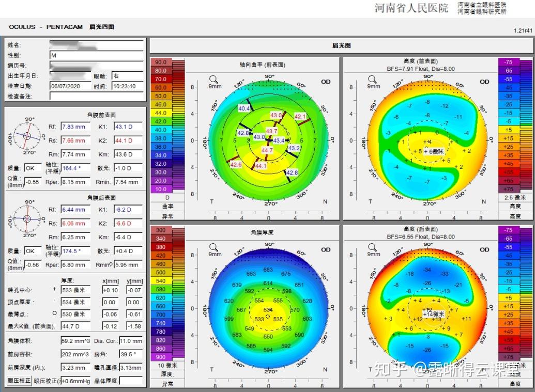
Task: Click the 534 apex reading on thickness map
Action: click(268, 309)
